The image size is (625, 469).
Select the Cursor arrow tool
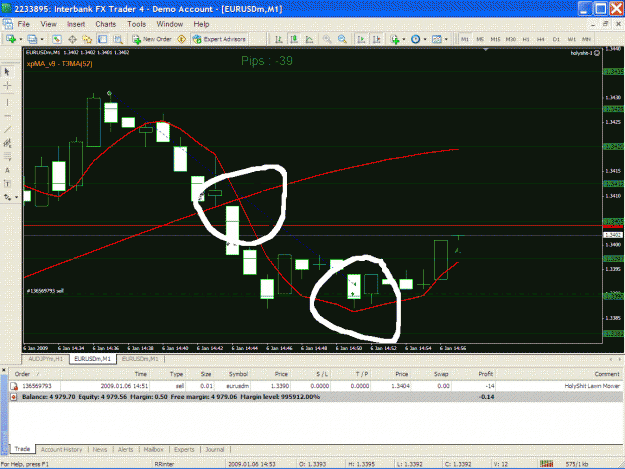tap(7, 71)
